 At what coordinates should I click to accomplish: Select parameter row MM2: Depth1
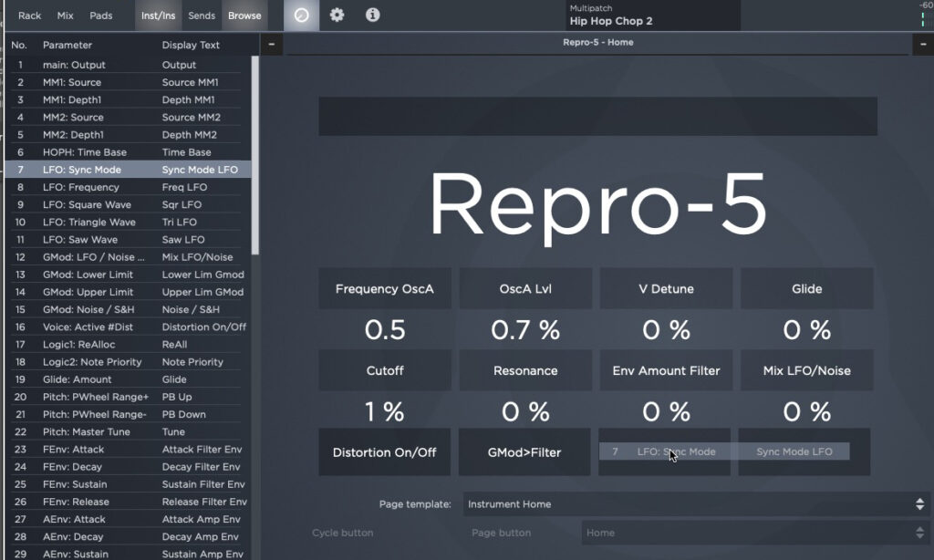point(128,135)
